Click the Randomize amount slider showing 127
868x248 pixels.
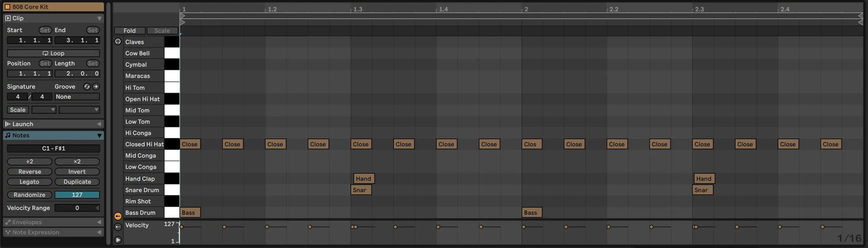point(77,195)
